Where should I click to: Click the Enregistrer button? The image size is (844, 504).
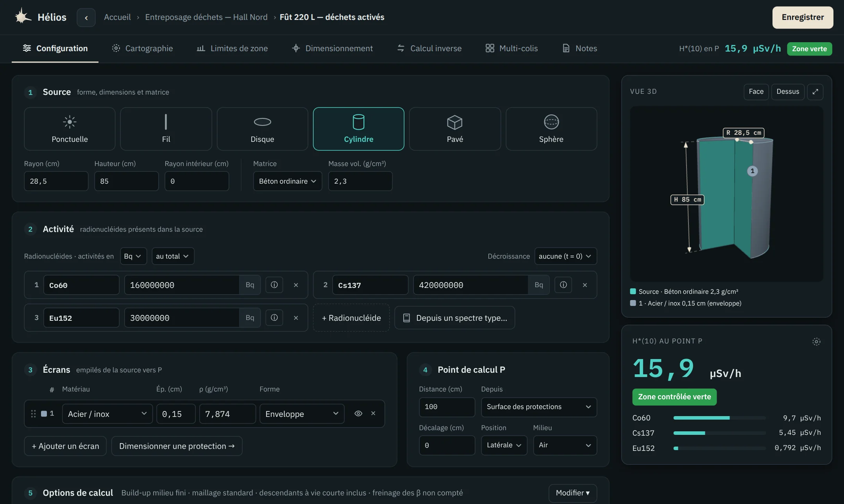pyautogui.click(x=803, y=18)
